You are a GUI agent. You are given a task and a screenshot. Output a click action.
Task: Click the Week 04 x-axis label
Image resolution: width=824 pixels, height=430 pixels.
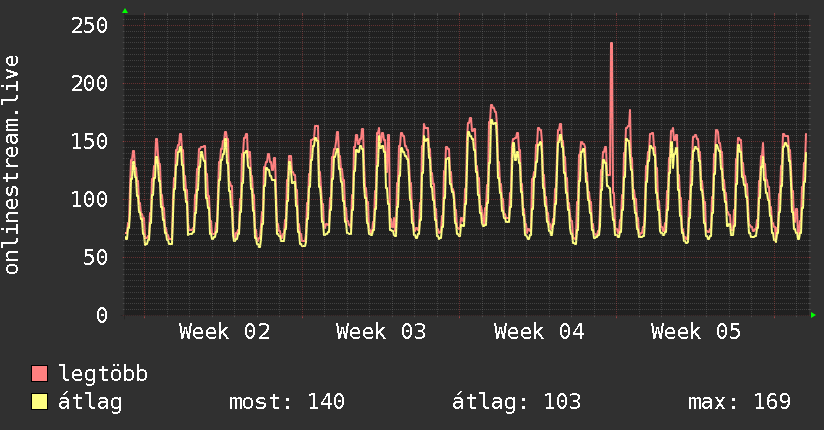pos(539,332)
